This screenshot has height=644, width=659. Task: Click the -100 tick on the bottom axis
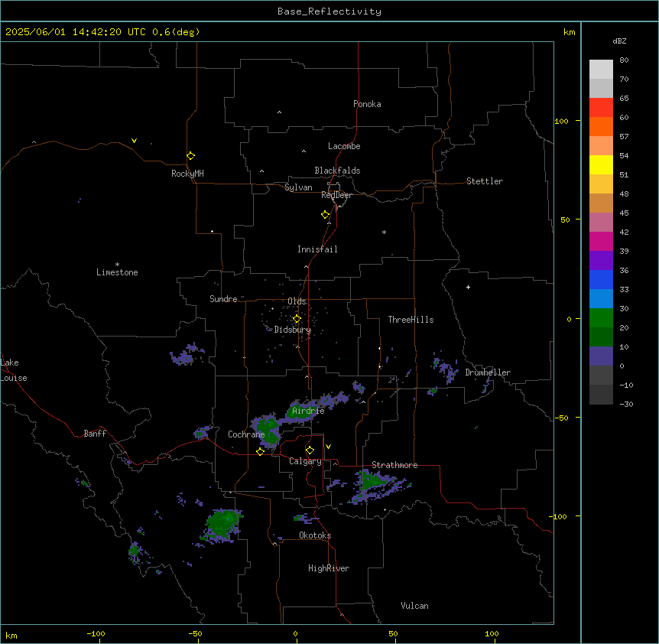(96, 633)
